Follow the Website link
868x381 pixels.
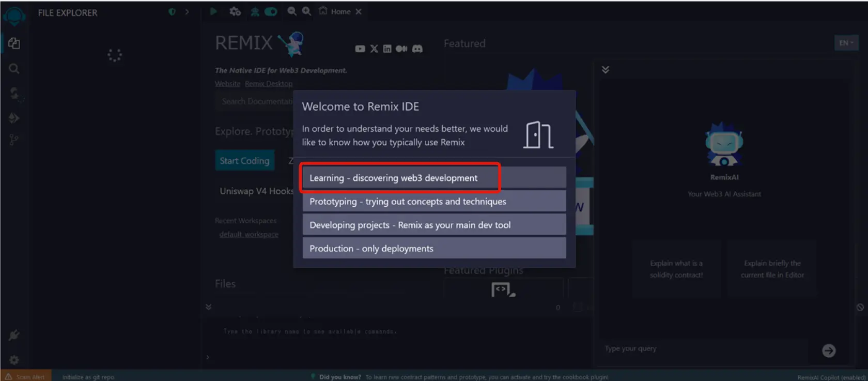click(x=227, y=84)
